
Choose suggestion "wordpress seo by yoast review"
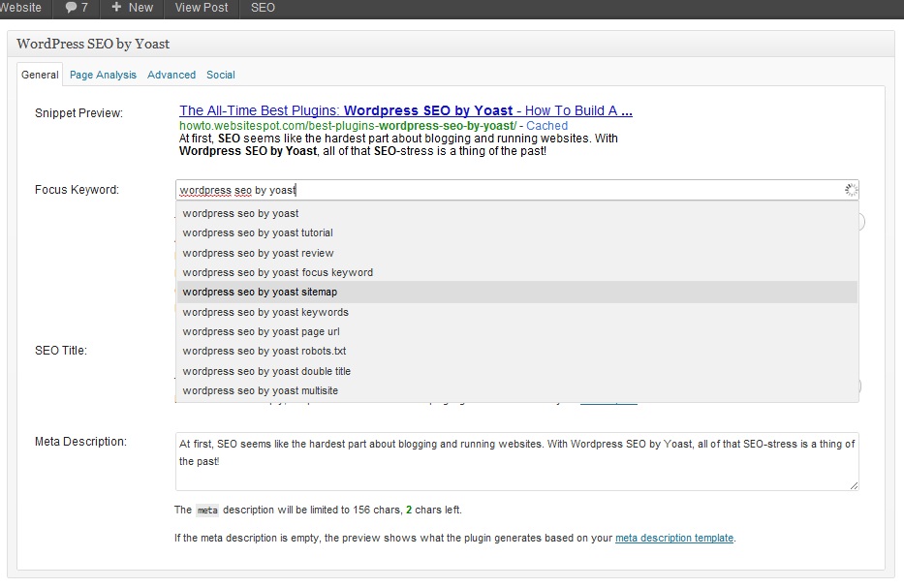[x=516, y=253]
